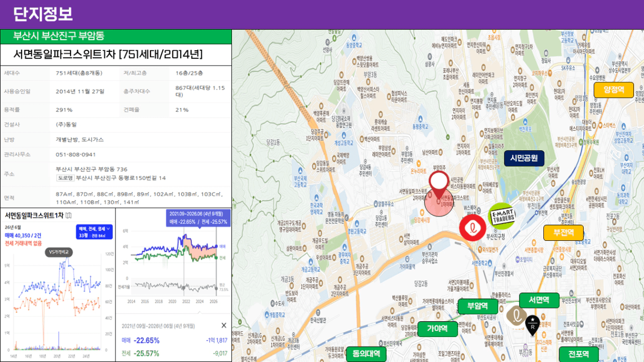
Task: Click the value 16층/25층
Action: coord(189,73)
